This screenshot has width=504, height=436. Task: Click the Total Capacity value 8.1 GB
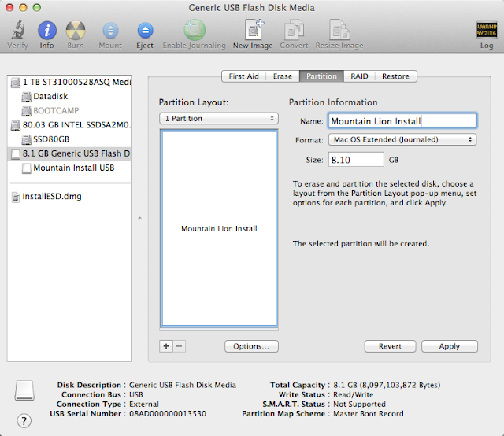tap(387, 385)
